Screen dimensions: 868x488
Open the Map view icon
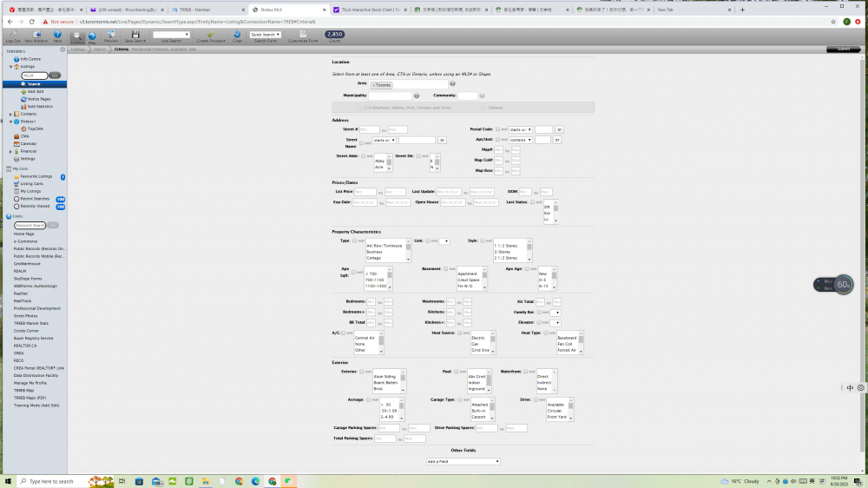click(92, 36)
